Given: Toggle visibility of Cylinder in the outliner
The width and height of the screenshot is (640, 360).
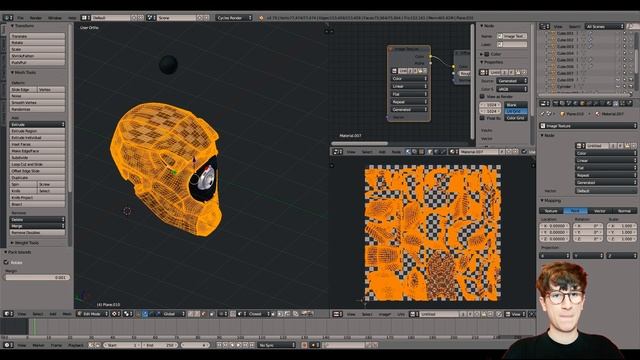Looking at the screenshot, I should [618, 87].
